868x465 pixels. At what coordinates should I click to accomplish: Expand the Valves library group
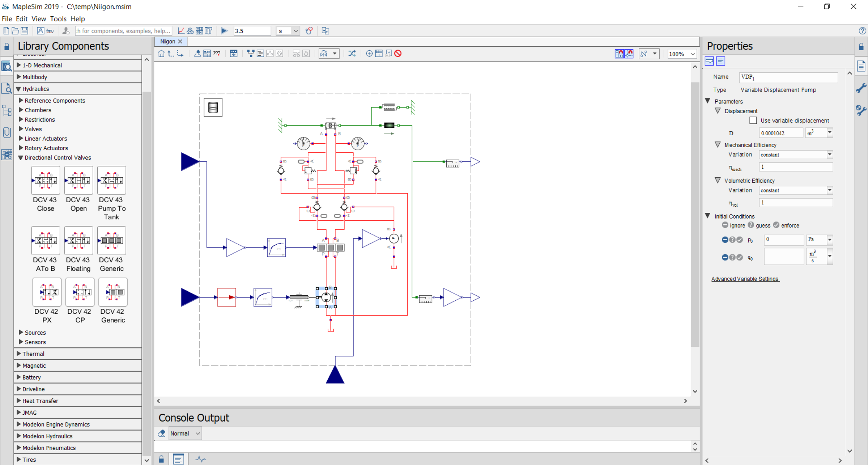(33, 129)
